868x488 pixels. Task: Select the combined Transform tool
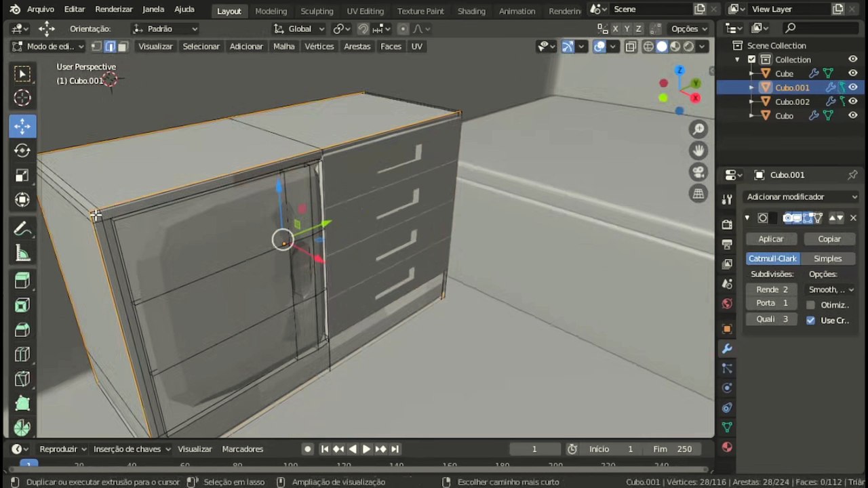pyautogui.click(x=22, y=200)
